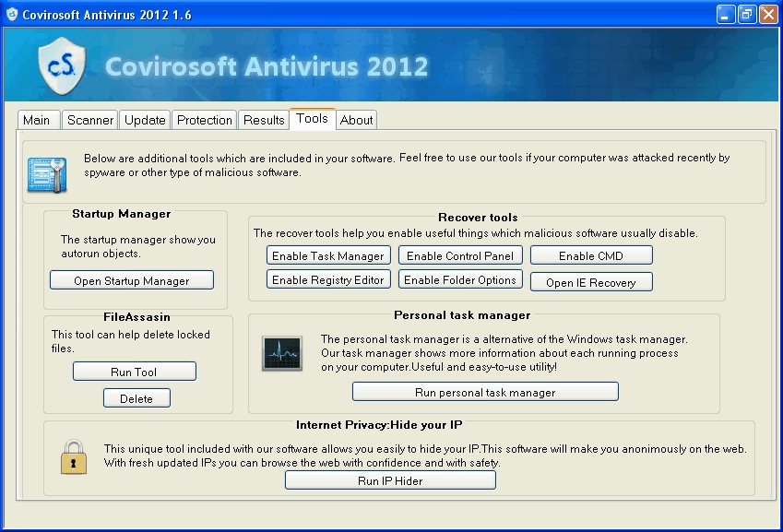Screen dimensions: 783x532
Task: Click 'Below are additional tools' description text
Action: pyautogui.click(x=407, y=165)
